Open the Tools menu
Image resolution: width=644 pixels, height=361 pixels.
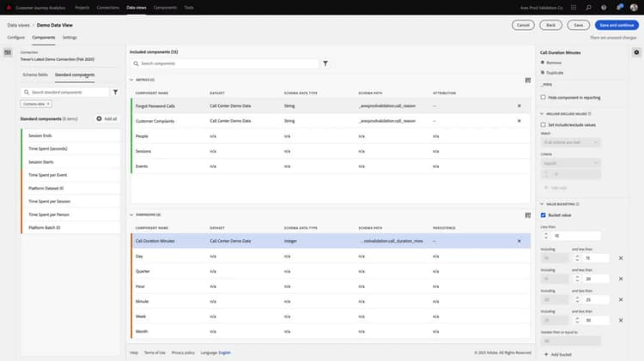point(189,8)
